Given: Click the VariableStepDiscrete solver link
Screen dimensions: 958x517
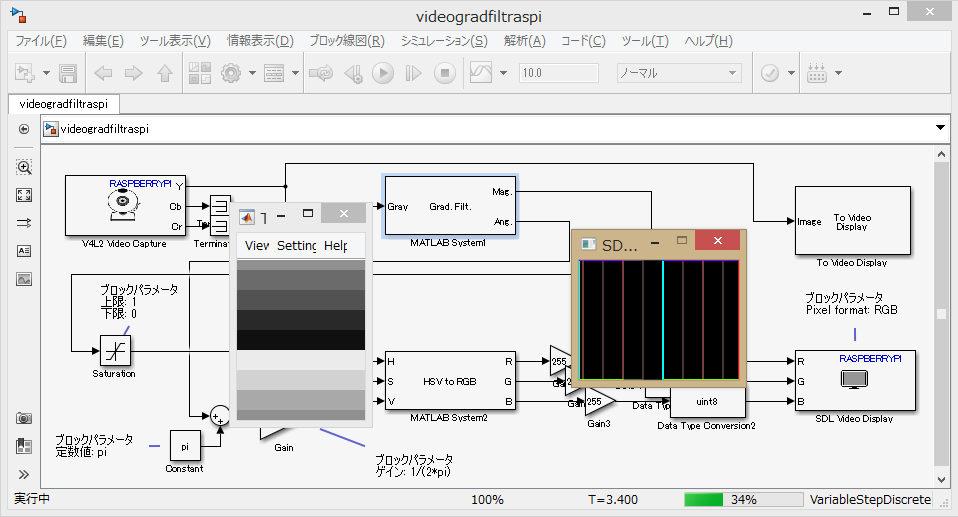Looking at the screenshot, I should pos(870,499).
